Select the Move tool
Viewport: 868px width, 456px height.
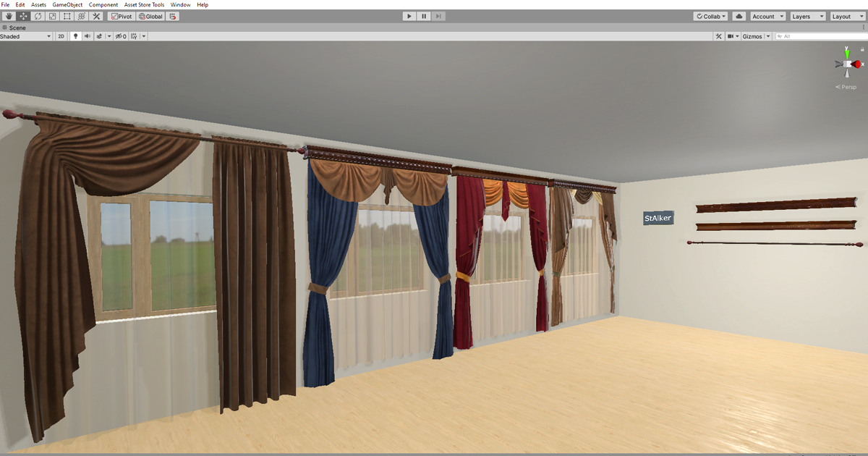[x=23, y=16]
